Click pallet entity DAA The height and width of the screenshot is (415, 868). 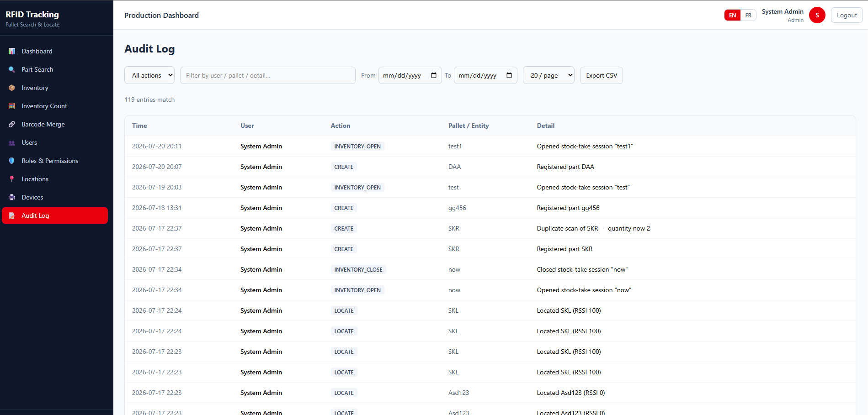(x=454, y=167)
